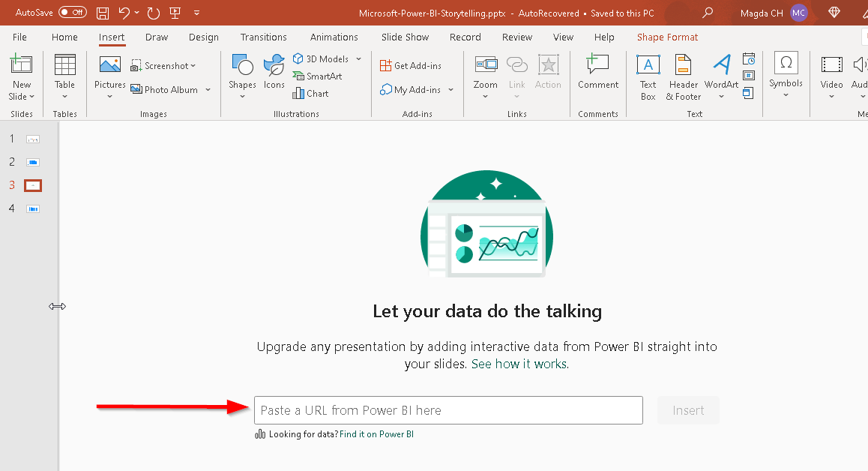The image size is (868, 471).
Task: Select the Shape Format tab
Action: click(x=667, y=37)
